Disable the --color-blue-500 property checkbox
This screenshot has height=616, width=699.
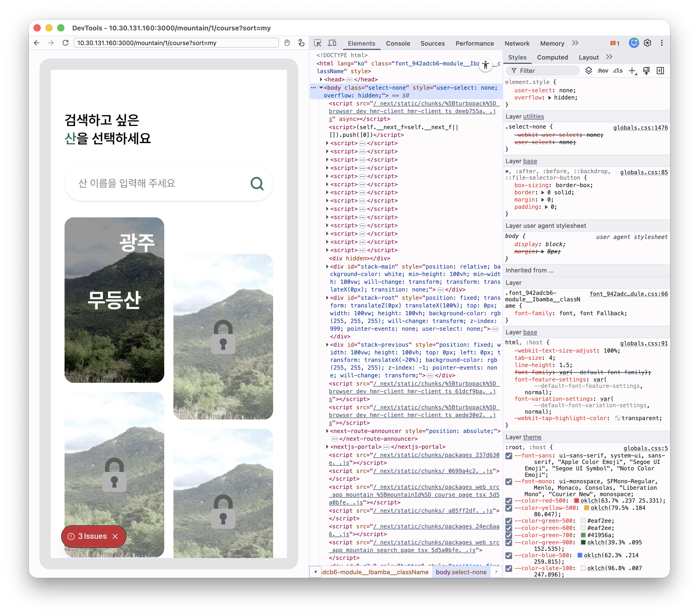[509, 555]
